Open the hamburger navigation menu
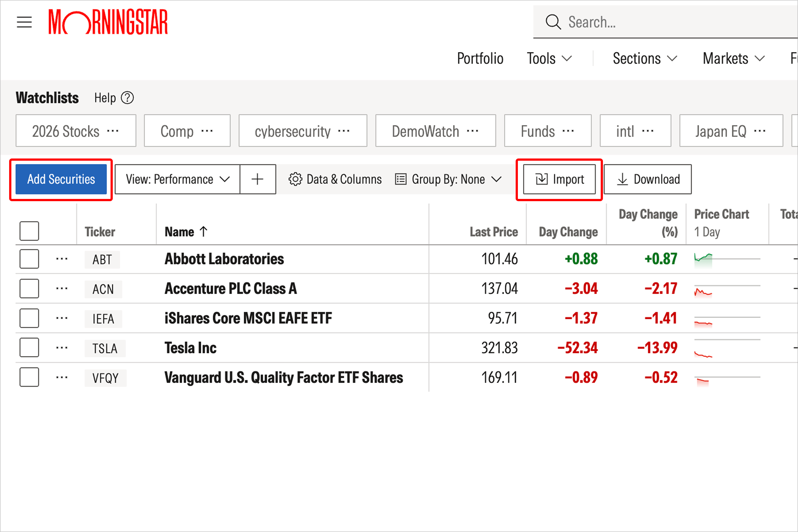The width and height of the screenshot is (798, 532). [x=24, y=22]
